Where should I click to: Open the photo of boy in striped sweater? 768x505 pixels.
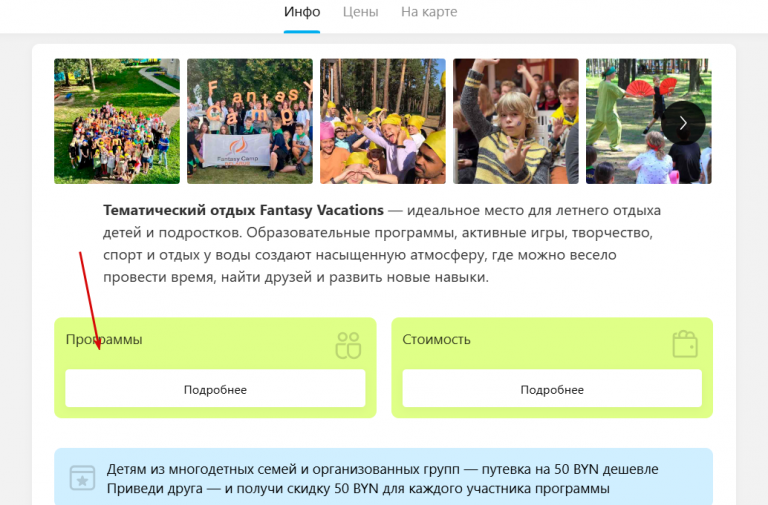(x=516, y=121)
